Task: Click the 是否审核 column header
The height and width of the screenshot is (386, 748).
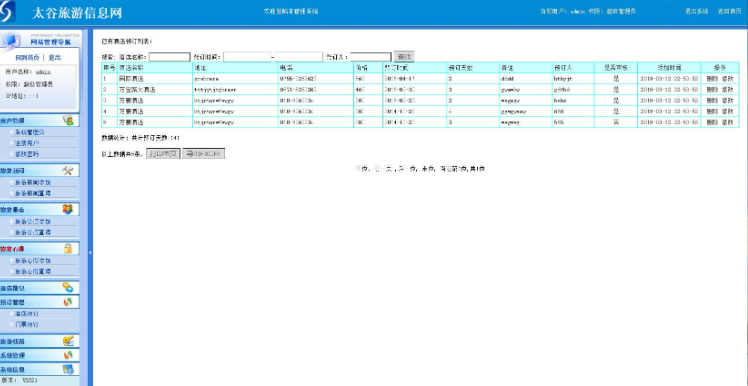Action: tap(615, 68)
